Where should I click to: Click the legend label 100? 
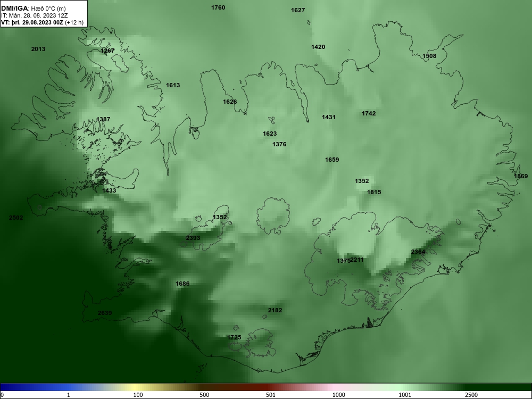pyautogui.click(x=138, y=395)
